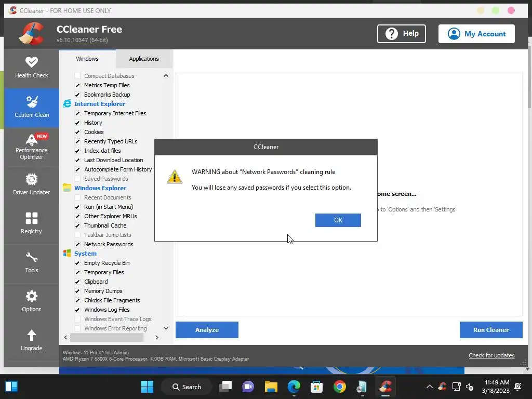Open Microsoft Store from the taskbar
This screenshot has height=399, width=532.
(316, 387)
